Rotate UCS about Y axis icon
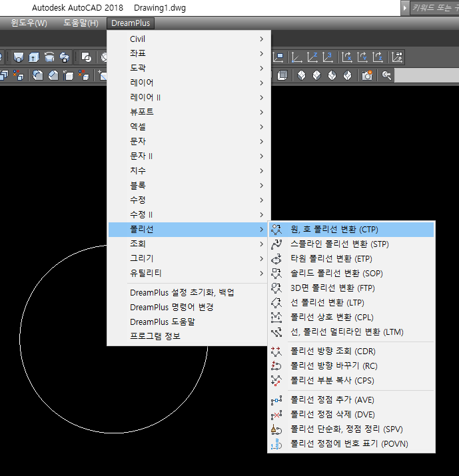This screenshot has height=476, width=459. 362,57
